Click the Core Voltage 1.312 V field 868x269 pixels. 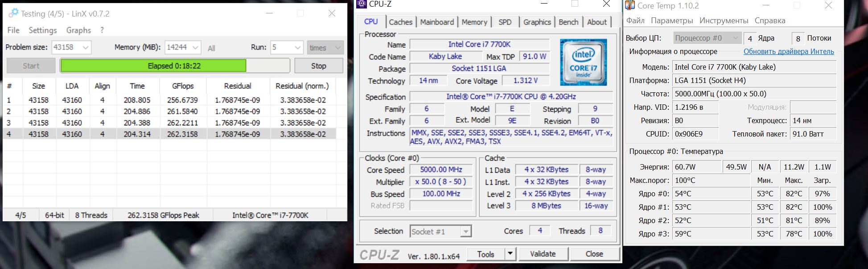(x=526, y=80)
